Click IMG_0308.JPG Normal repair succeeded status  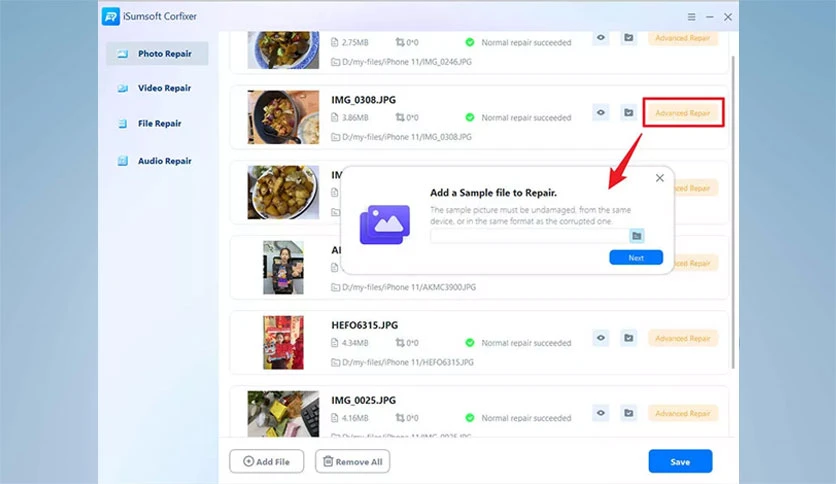pyautogui.click(x=526, y=117)
